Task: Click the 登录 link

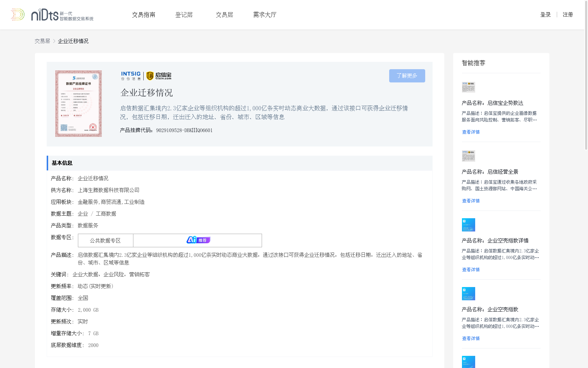Action: (x=545, y=15)
